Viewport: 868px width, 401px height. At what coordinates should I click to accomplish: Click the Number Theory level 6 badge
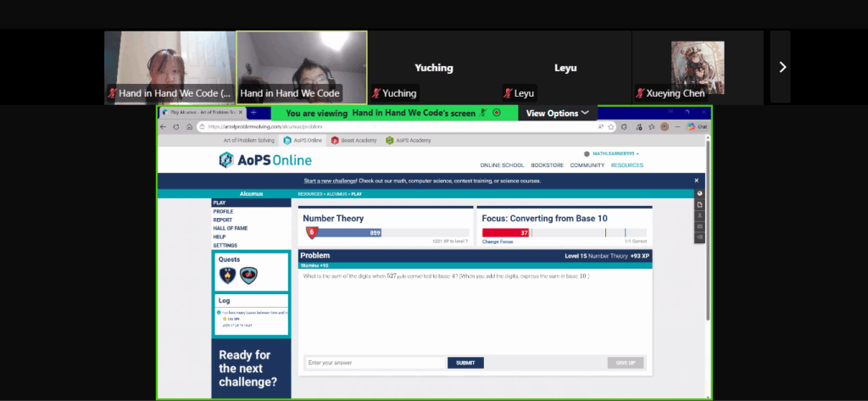(312, 232)
